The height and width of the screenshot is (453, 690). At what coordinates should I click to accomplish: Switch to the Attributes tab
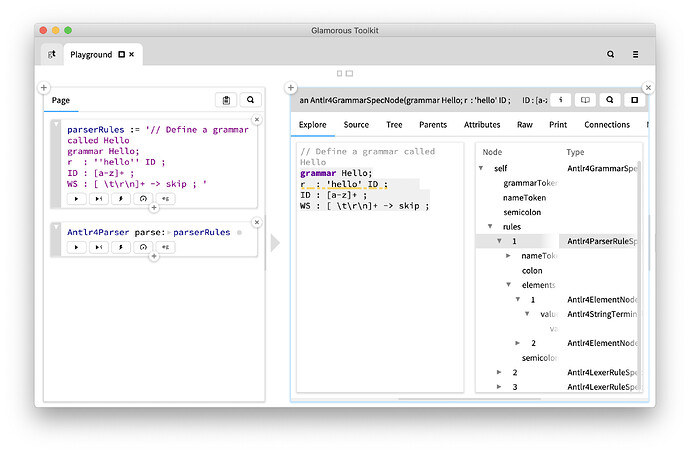pos(482,125)
